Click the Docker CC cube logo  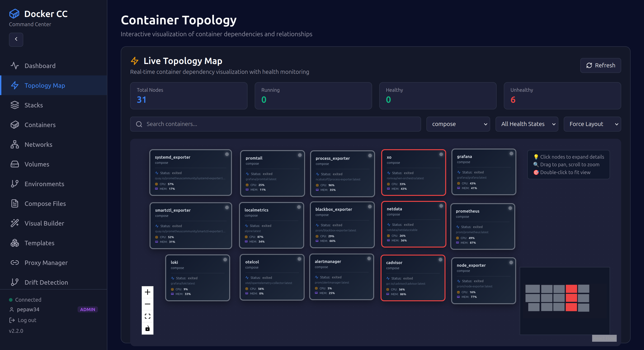[14, 14]
